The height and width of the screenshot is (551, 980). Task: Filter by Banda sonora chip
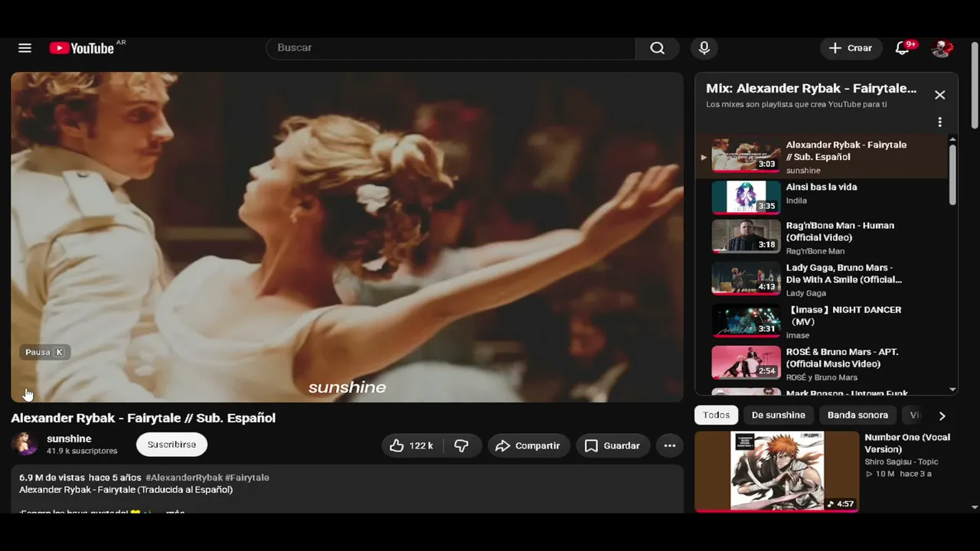tap(857, 416)
